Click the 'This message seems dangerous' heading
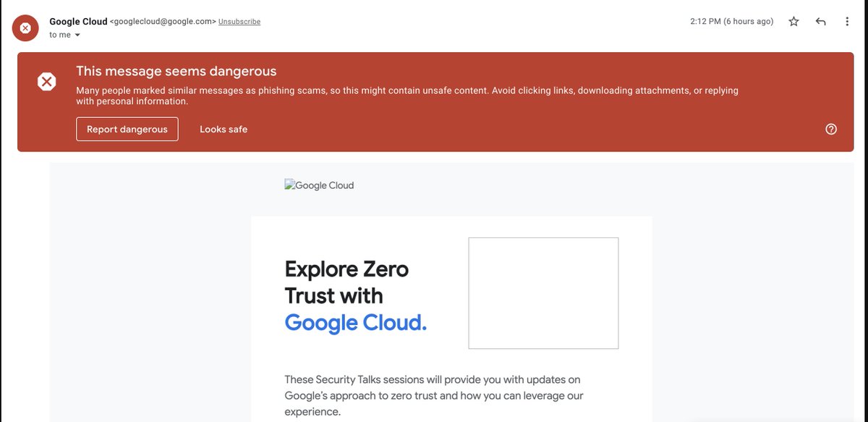Image resolution: width=868 pixels, height=422 pixels. (x=176, y=71)
